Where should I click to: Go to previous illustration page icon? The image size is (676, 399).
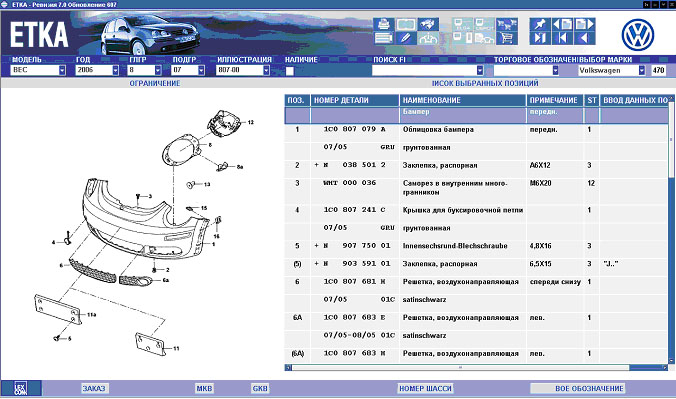click(562, 24)
